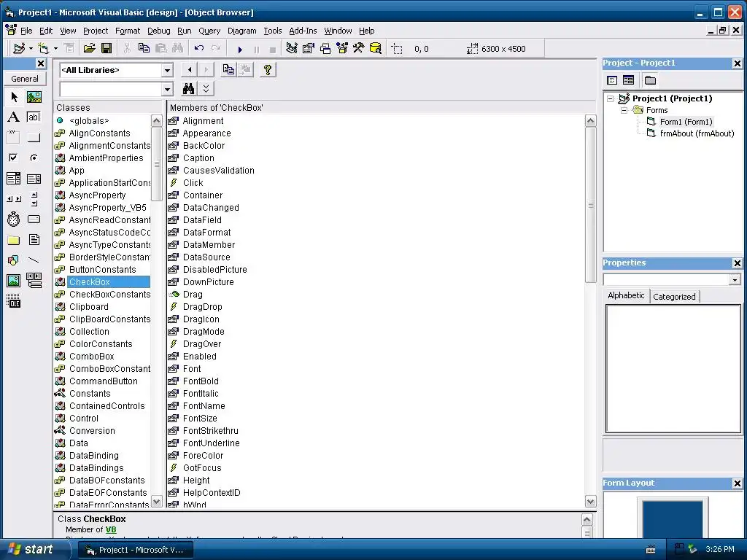
Task: Close the Toolbox panel
Action: [41, 63]
